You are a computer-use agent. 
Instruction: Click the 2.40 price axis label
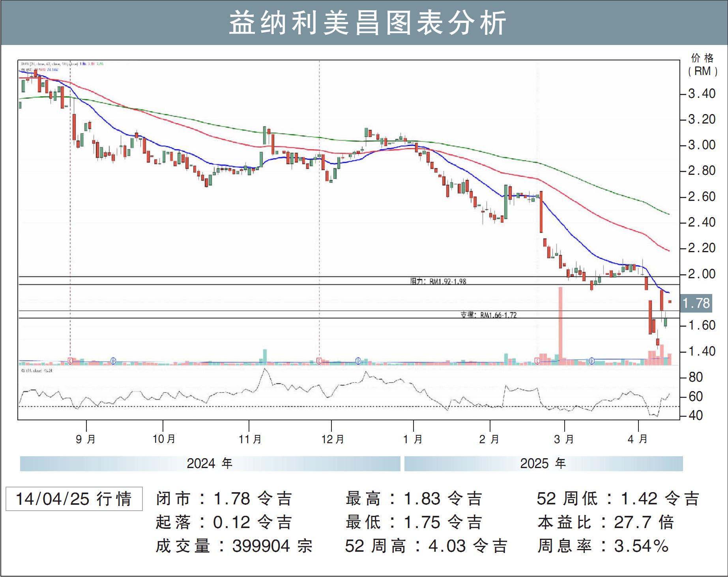click(x=702, y=223)
